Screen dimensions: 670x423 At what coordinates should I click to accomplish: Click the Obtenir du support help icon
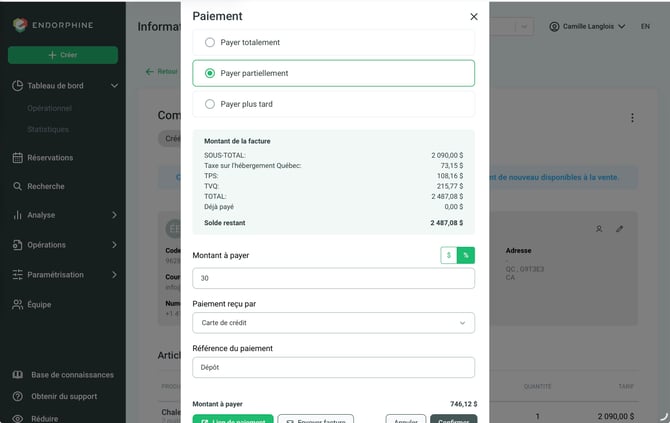pos(18,397)
